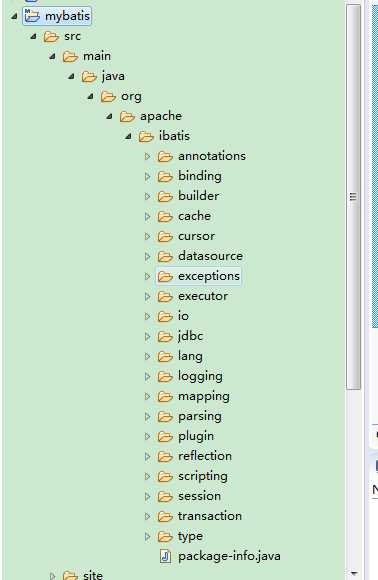Collapse the src folder node
The image size is (378, 580).
(x=33, y=36)
